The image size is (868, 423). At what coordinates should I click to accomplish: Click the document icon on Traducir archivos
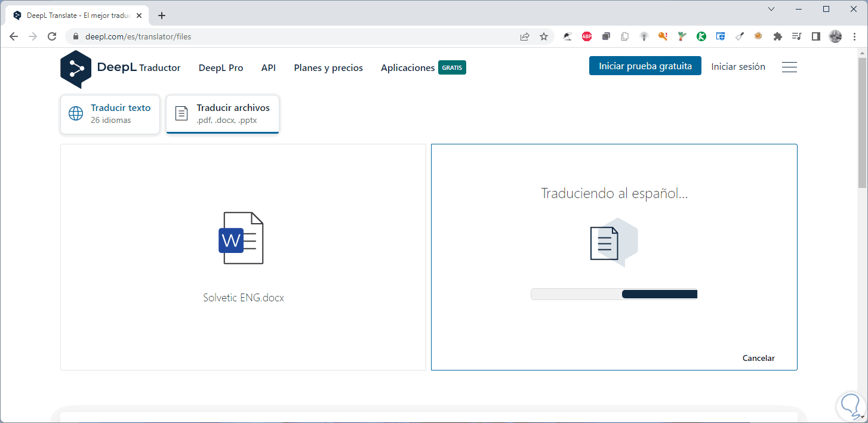181,113
